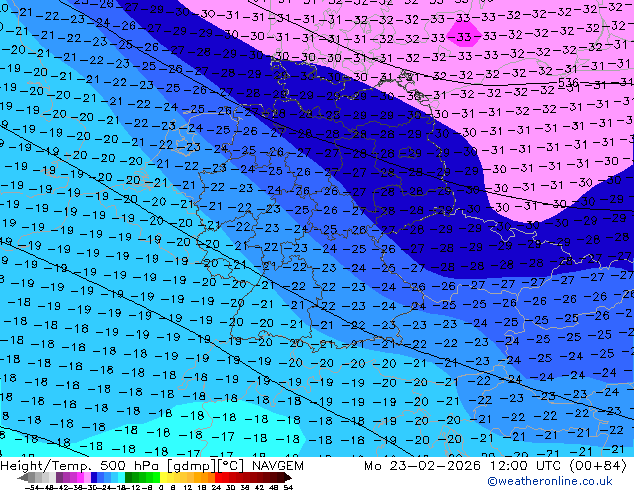
Task: Click the dark maroon right arrow of legend
Action: tap(287, 478)
